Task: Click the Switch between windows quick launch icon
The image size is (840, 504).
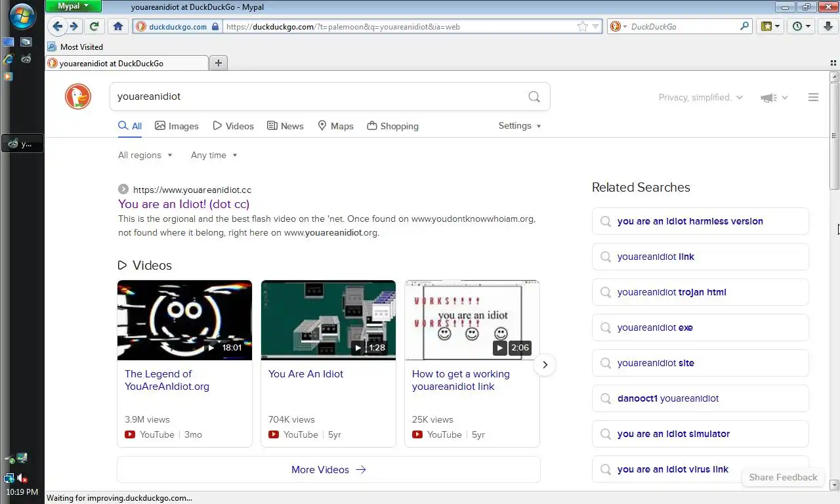Action: (26, 42)
